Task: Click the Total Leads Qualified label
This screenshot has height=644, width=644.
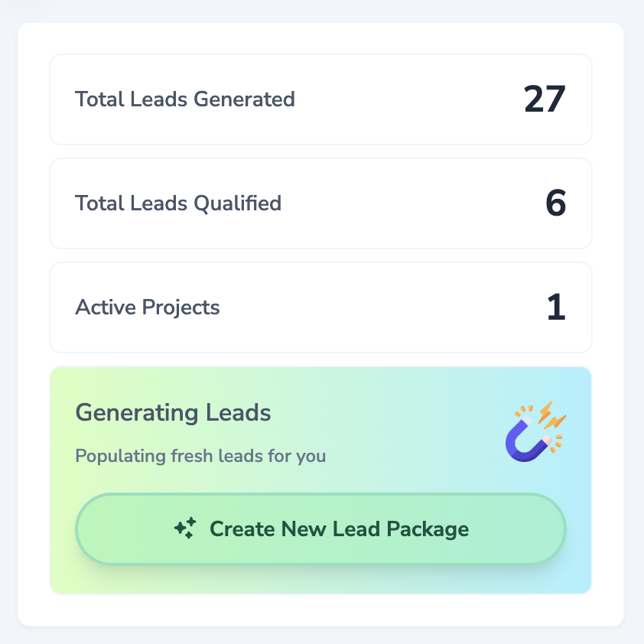Action: pos(178,203)
